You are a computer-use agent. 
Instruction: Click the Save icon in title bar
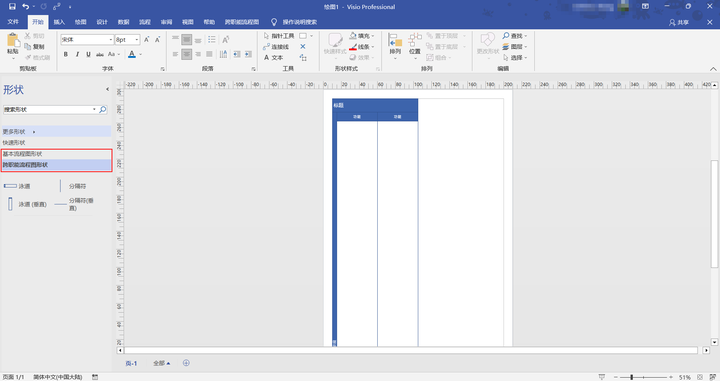12,6
